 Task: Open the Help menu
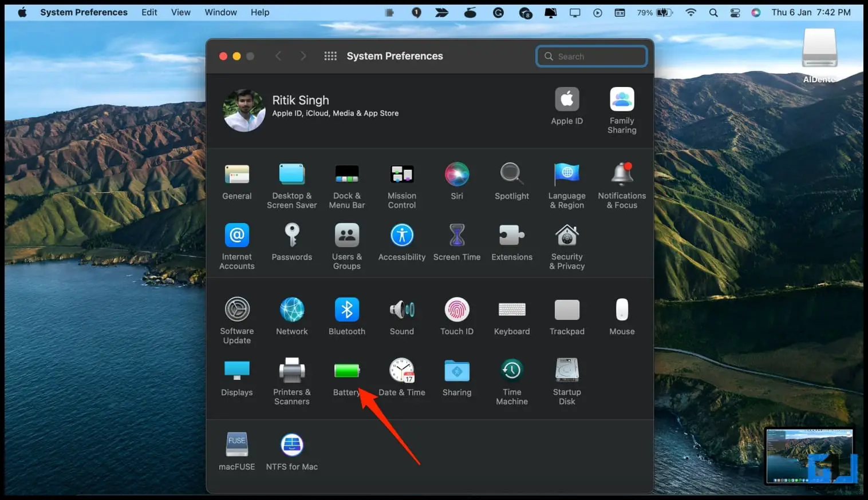pyautogui.click(x=260, y=12)
